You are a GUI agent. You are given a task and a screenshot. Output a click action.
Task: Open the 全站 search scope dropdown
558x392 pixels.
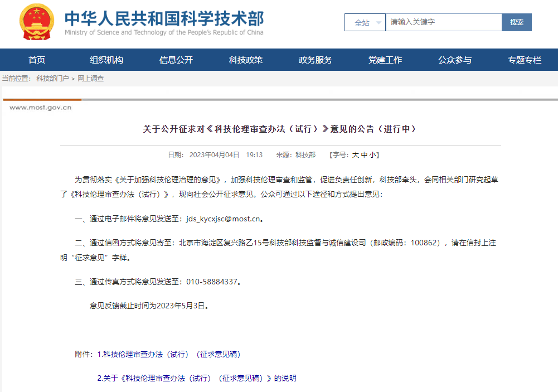[x=365, y=23]
